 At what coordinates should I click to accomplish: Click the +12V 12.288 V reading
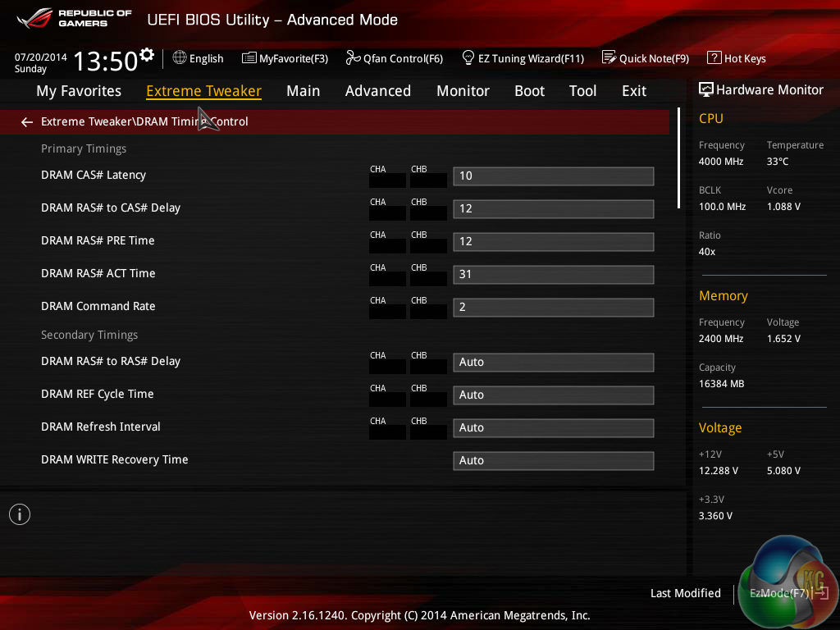(x=718, y=470)
